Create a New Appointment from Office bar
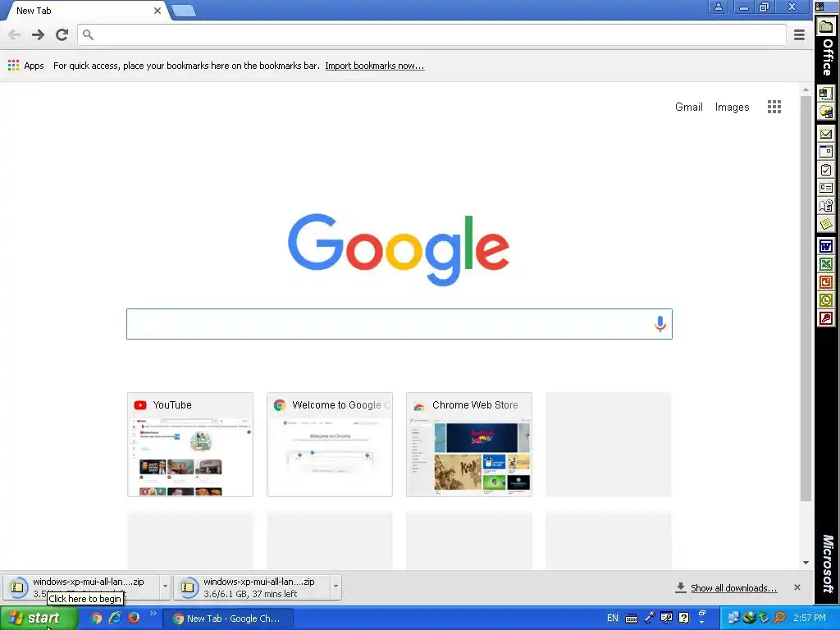Viewport: 840px width, 630px height. 825,152
